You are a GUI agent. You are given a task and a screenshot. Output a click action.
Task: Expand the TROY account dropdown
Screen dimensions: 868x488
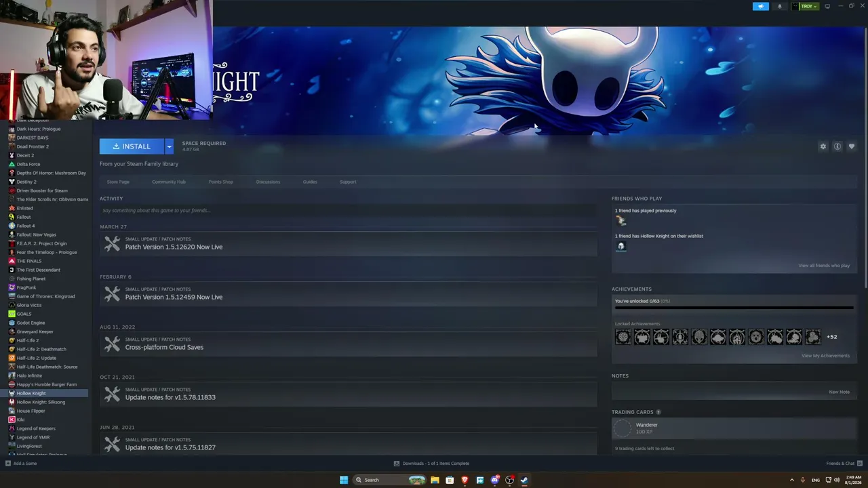tap(805, 6)
